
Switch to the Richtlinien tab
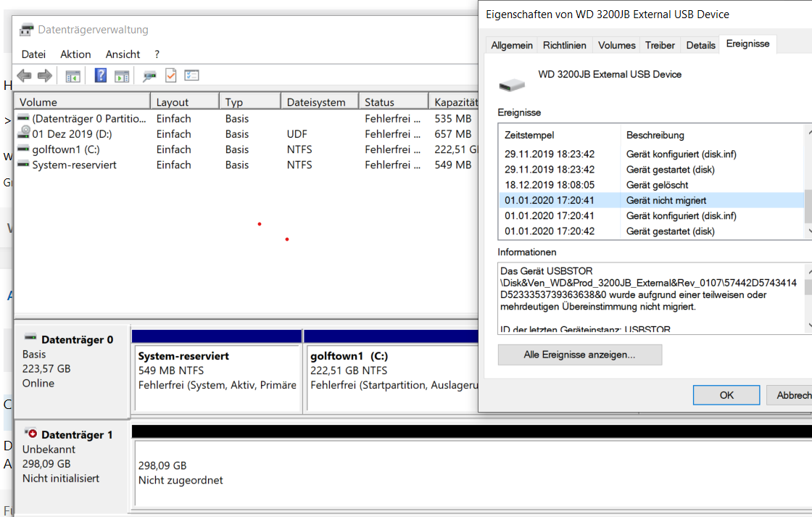coord(565,45)
